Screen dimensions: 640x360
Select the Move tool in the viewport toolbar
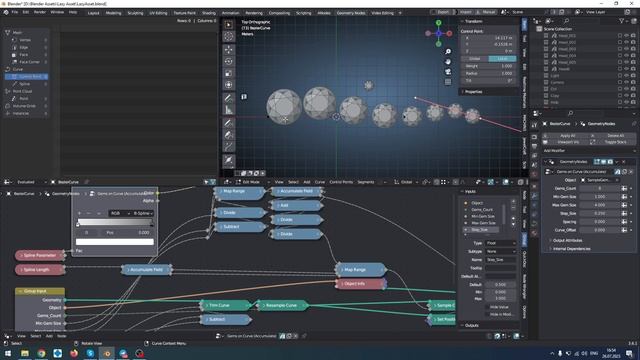click(x=229, y=50)
